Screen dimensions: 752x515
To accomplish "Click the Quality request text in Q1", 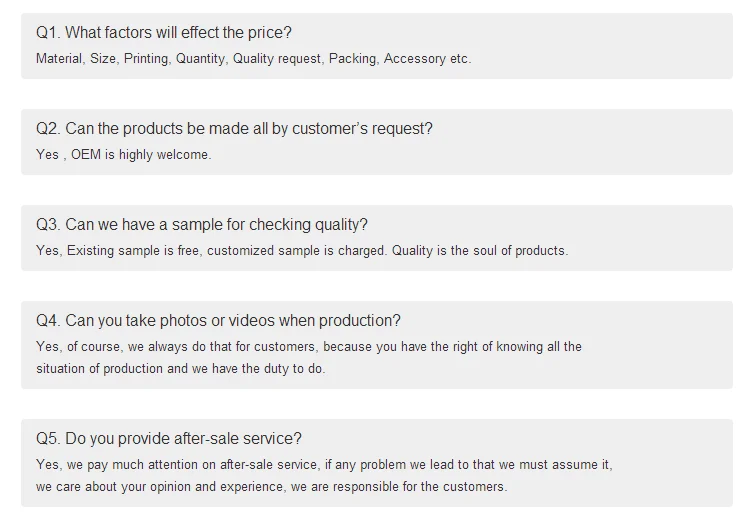I will [x=278, y=59].
